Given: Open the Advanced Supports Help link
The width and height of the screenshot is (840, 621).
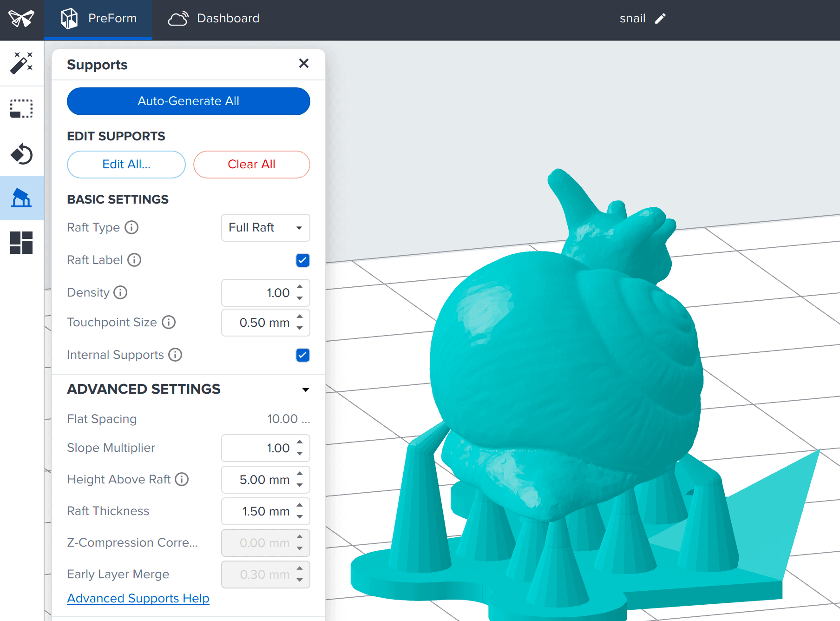Looking at the screenshot, I should coord(138,598).
